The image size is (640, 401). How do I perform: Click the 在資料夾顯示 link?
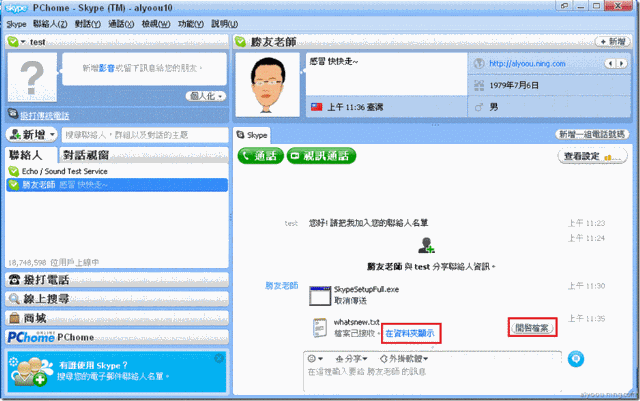[410, 333]
